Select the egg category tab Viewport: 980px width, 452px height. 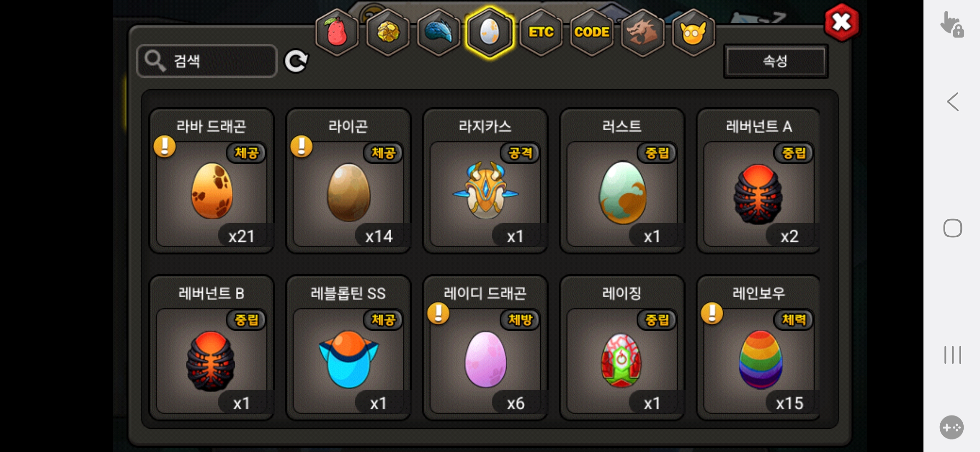pyautogui.click(x=490, y=32)
